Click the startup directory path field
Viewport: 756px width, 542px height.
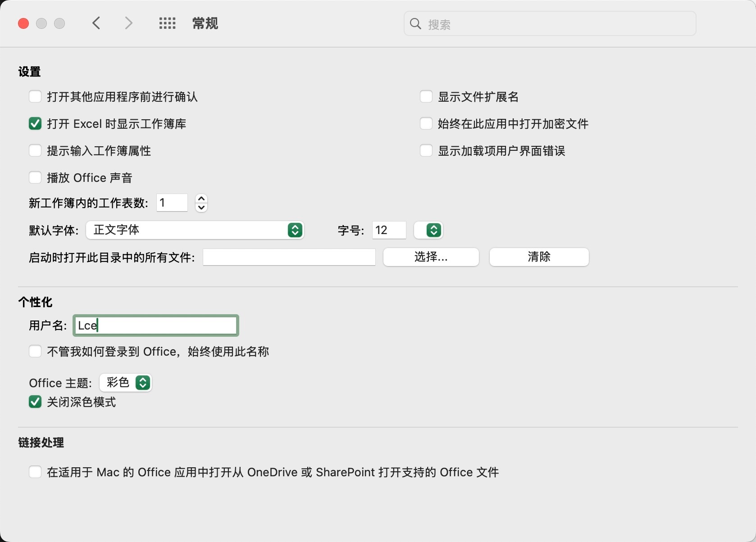(x=289, y=257)
